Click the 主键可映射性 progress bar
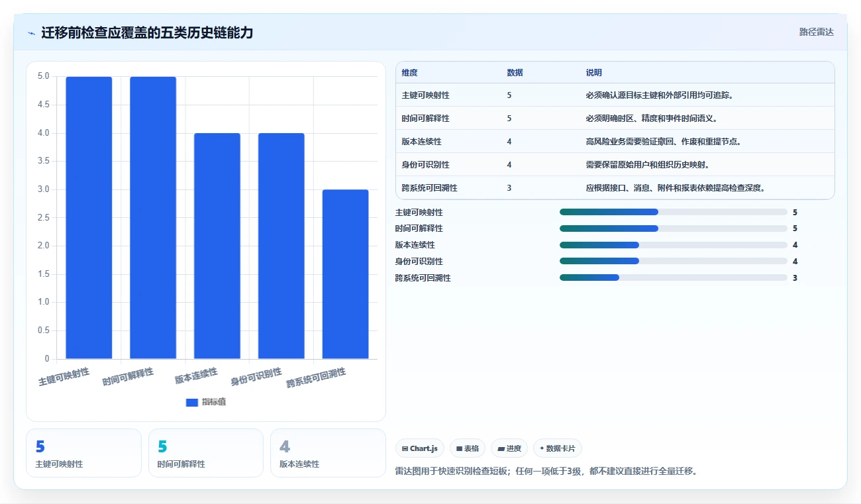Viewport: 861px width, 504px height. coord(673,212)
